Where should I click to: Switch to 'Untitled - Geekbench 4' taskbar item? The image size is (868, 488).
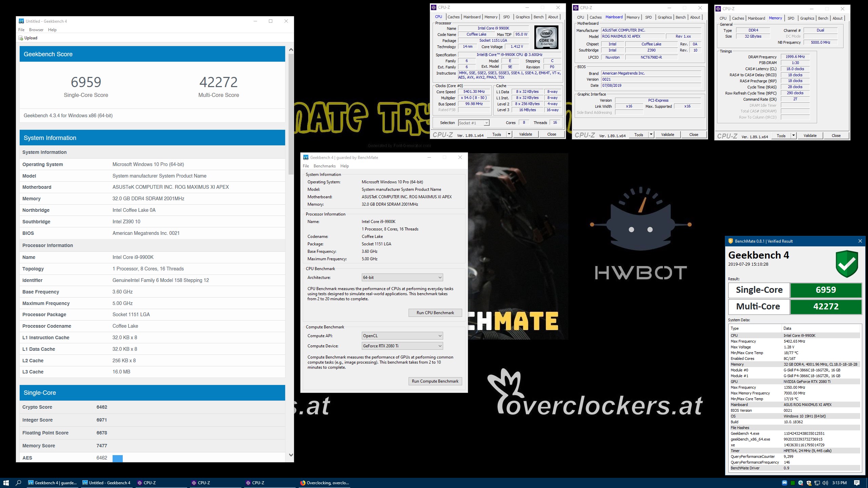pos(106,483)
